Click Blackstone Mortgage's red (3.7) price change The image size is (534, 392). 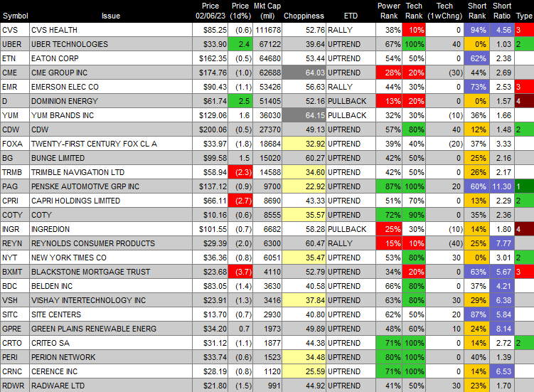tap(240, 272)
